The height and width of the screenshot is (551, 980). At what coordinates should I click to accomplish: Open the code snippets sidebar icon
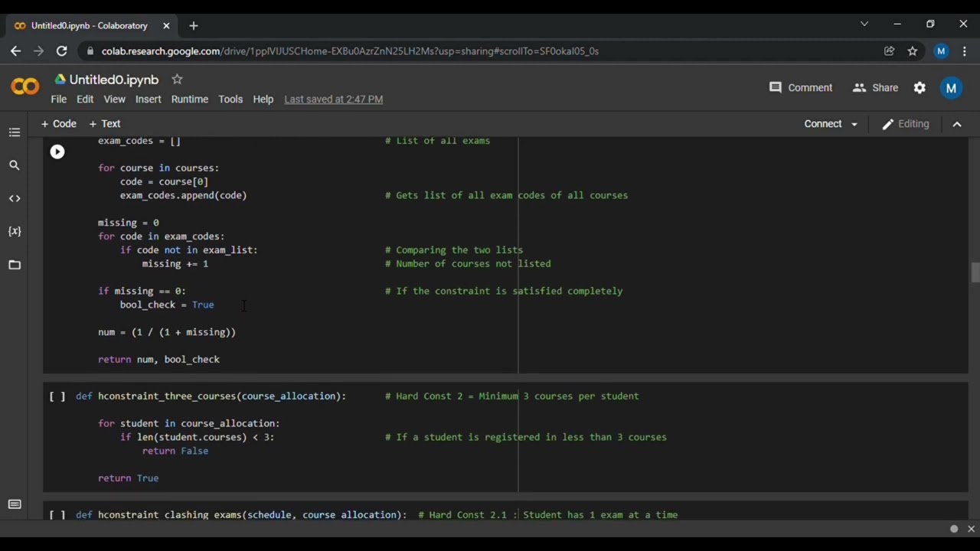15,198
